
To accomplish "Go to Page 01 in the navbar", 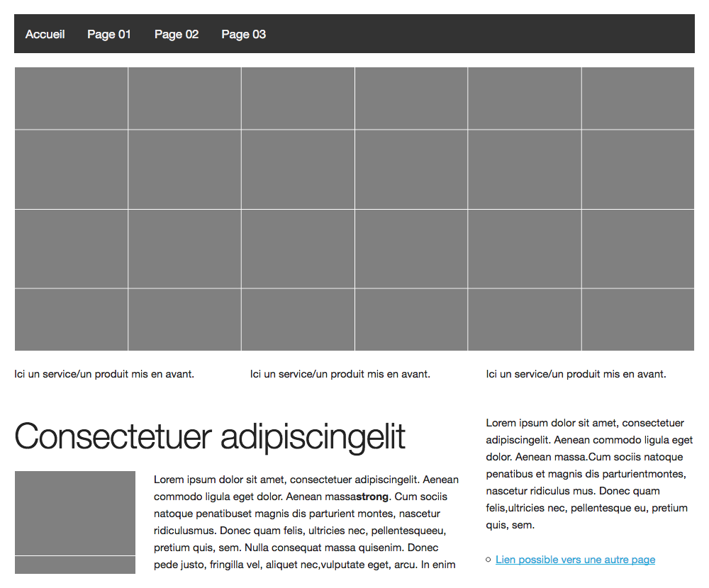I will click(x=109, y=34).
